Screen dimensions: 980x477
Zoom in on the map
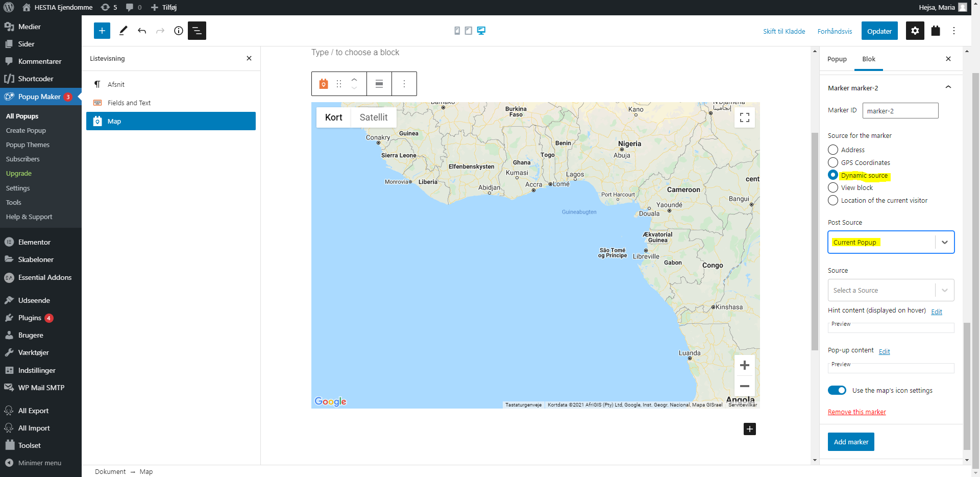pyautogui.click(x=745, y=365)
